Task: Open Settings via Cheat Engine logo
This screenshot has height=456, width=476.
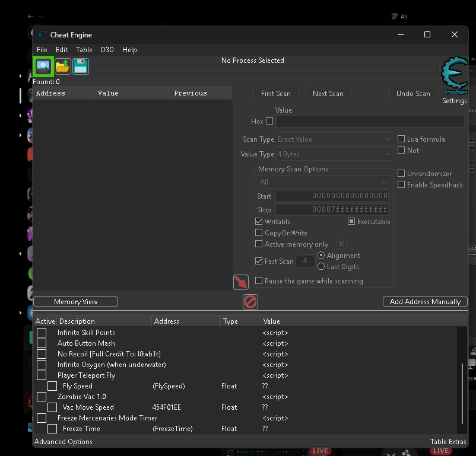Action: 455,75
